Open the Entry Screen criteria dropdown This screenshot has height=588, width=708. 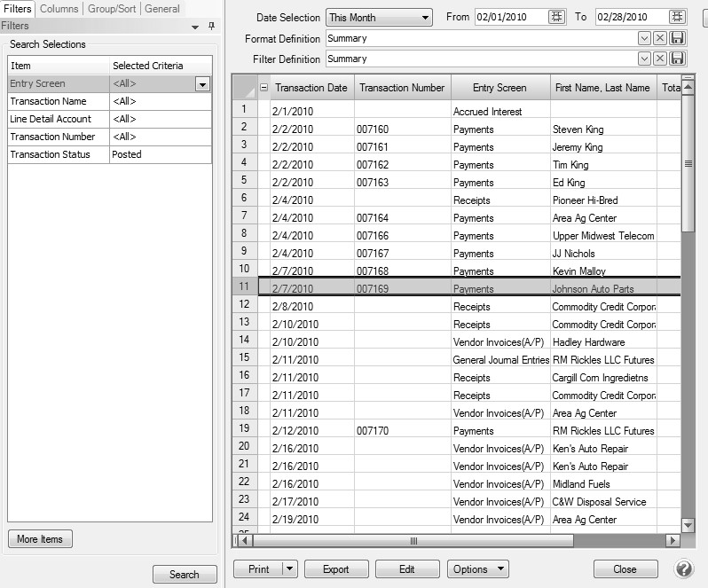(x=202, y=84)
